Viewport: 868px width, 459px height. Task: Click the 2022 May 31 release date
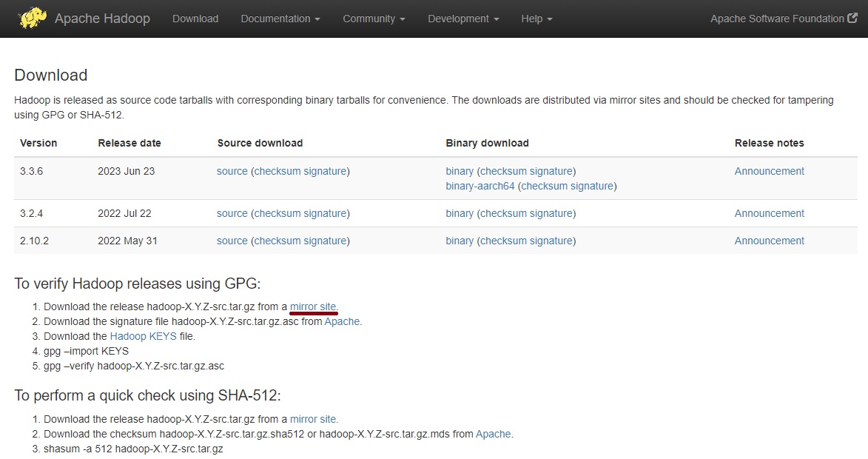click(128, 241)
